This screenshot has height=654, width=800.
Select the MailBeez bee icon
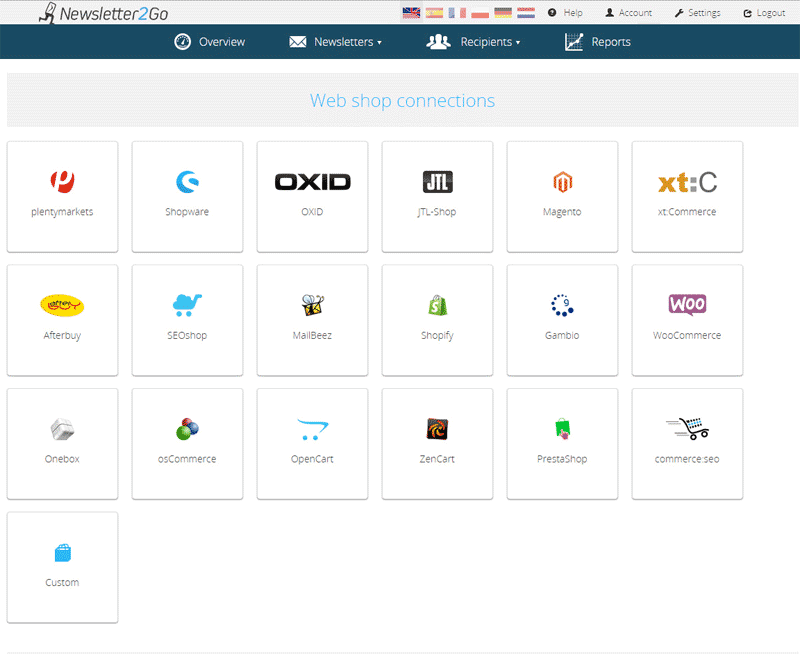pyautogui.click(x=312, y=305)
